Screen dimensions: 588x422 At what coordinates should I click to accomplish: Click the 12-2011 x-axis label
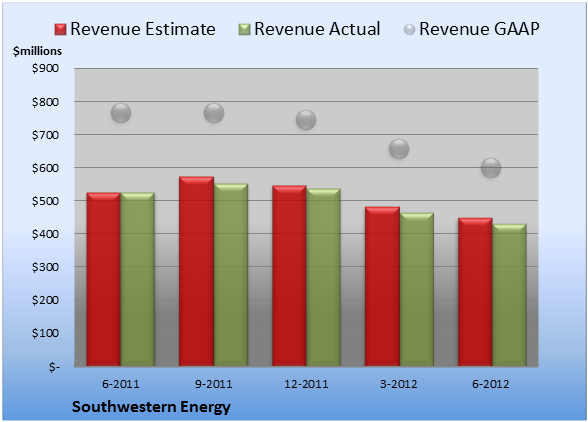point(306,384)
